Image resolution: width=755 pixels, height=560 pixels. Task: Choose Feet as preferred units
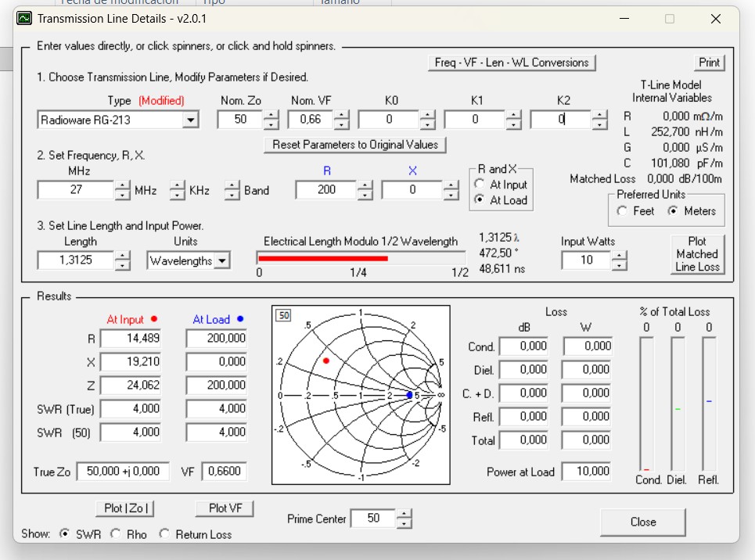tap(623, 211)
